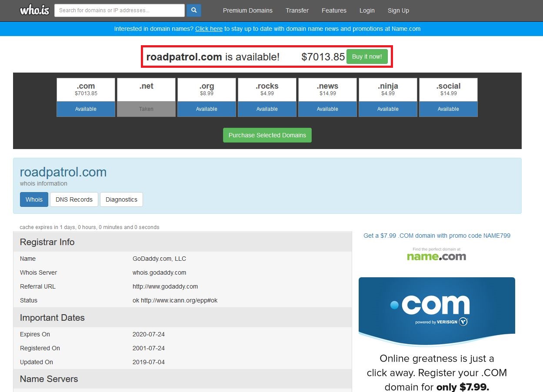Click the 'http://www.godaddy.com' referral URL
This screenshot has width=543, height=392.
tap(165, 286)
